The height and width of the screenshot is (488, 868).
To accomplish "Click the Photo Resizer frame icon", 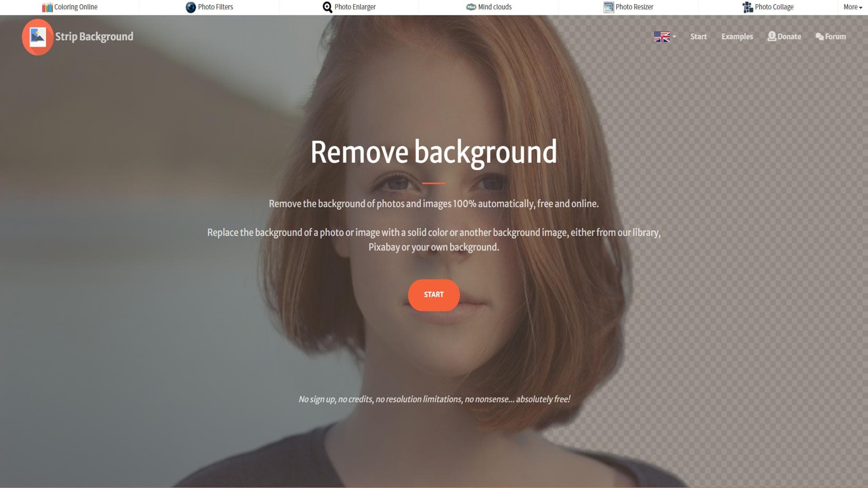I will click(609, 7).
